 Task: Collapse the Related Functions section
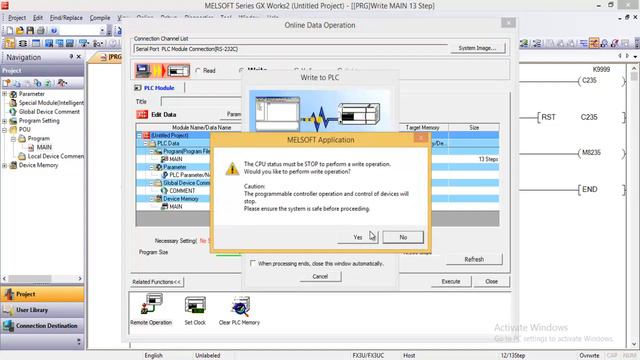click(157, 282)
